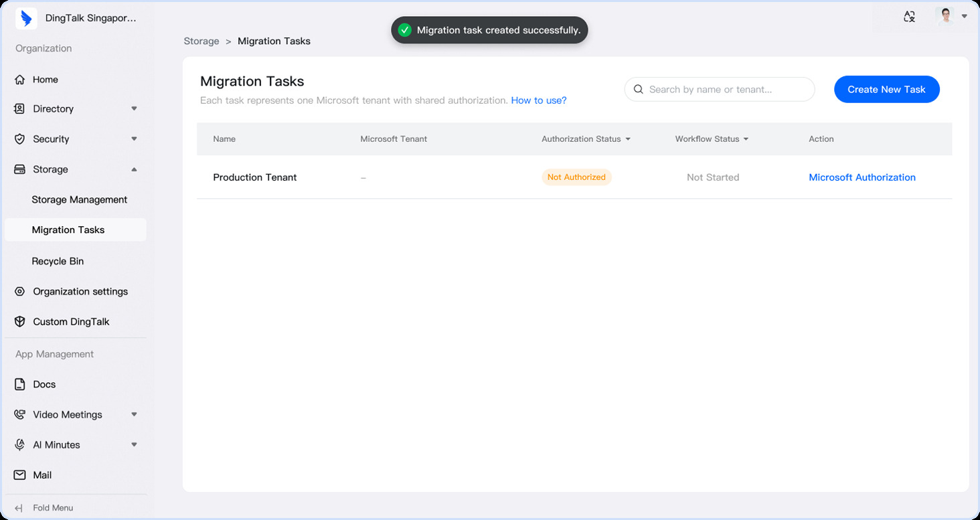Image resolution: width=980 pixels, height=520 pixels.
Task: Click the AI Minutes microphone icon
Action: coord(20,445)
